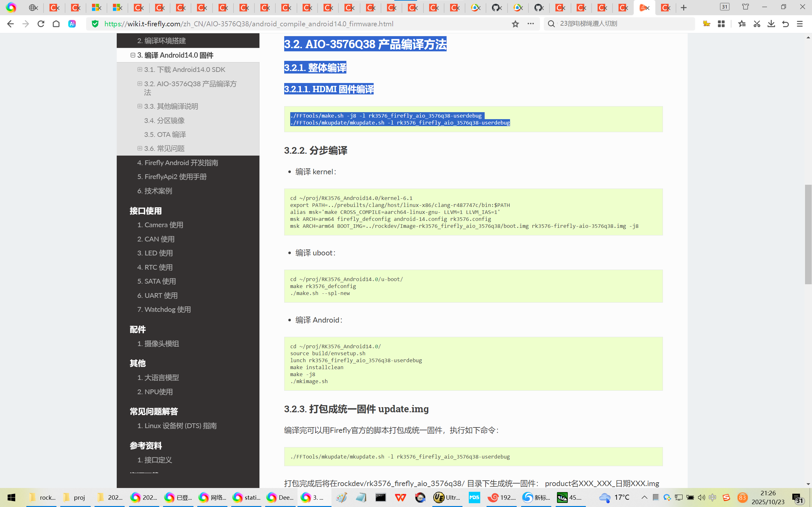Expand the 3.3. 其他编译说明 item
The width and height of the screenshot is (812, 507).
140,106
